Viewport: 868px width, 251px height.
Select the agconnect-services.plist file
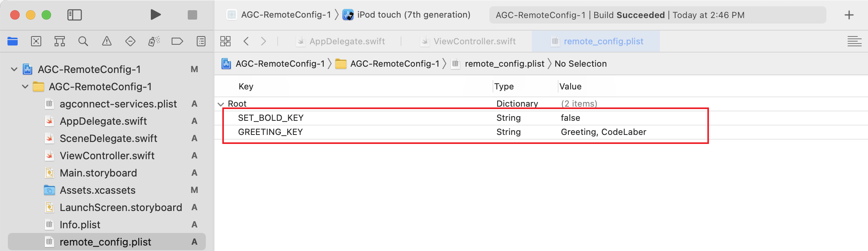pyautogui.click(x=118, y=104)
